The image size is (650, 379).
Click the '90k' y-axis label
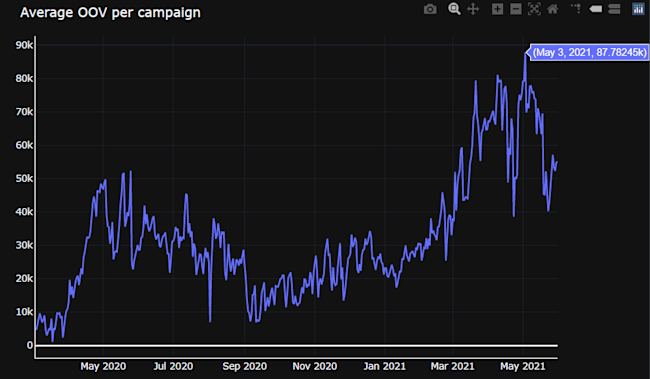point(24,45)
